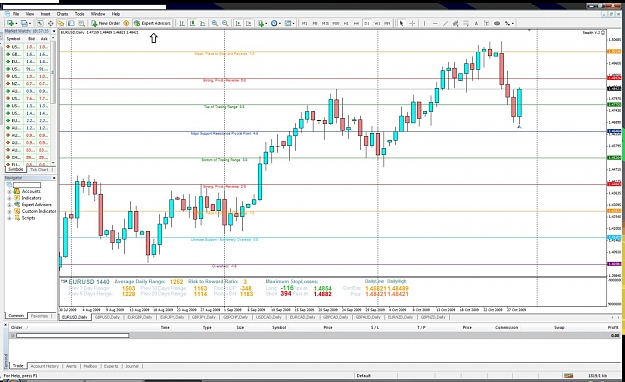Click the MetaEditor yellow diamond icon
Screen dimensions: 625x382
coord(126,23)
